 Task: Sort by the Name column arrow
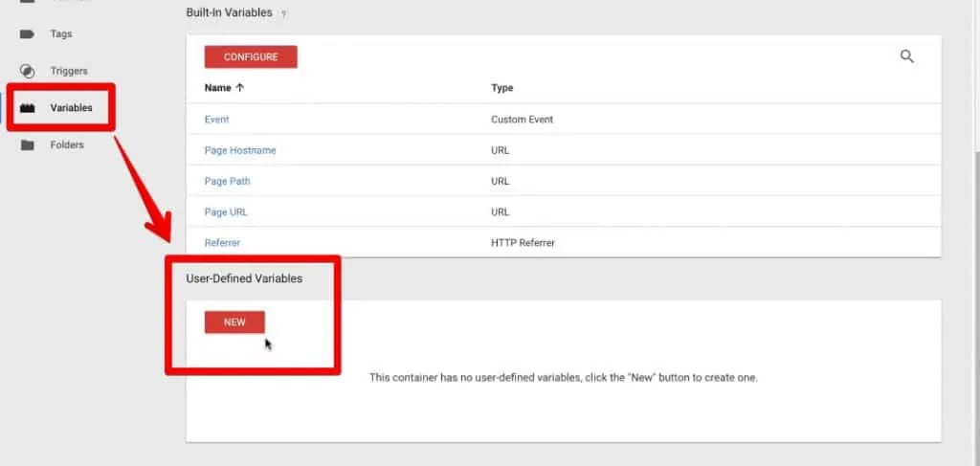tap(240, 88)
